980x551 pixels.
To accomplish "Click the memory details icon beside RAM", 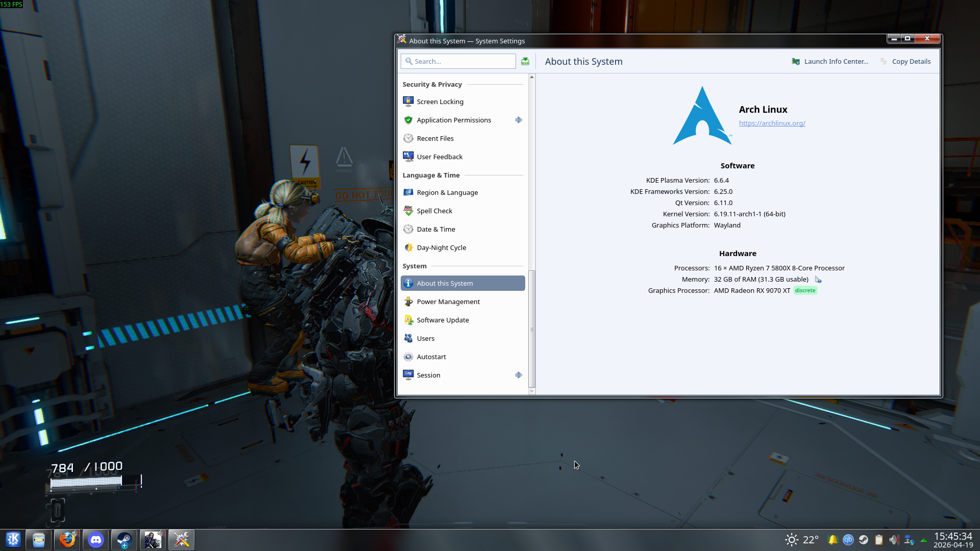I will click(x=818, y=280).
